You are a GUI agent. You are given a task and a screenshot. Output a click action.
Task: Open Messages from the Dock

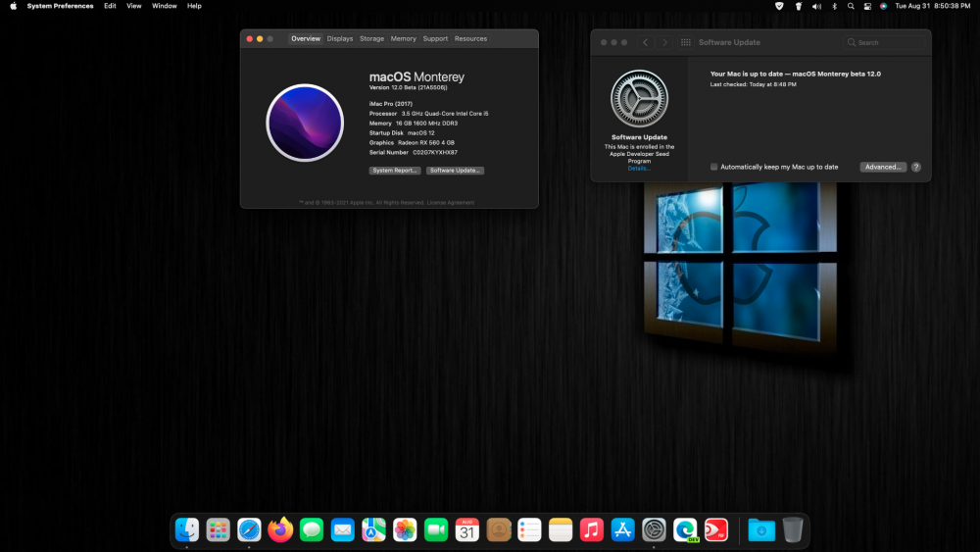click(x=312, y=530)
